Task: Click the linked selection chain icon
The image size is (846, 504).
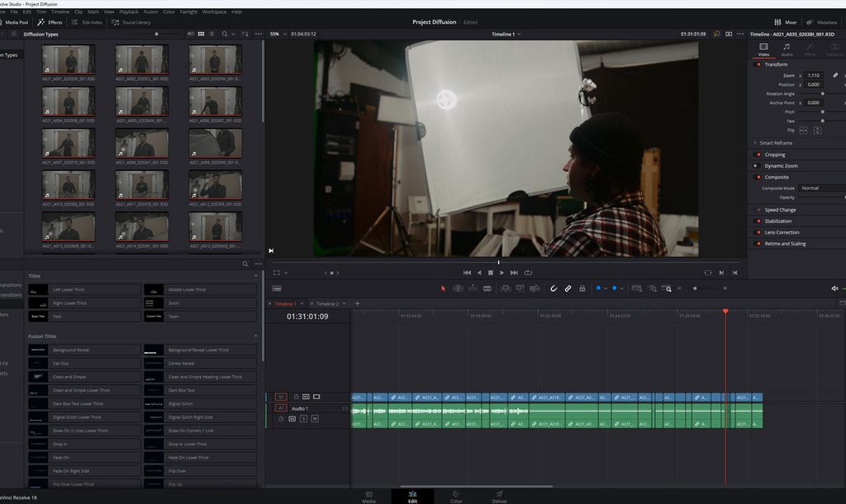Action: (568, 288)
